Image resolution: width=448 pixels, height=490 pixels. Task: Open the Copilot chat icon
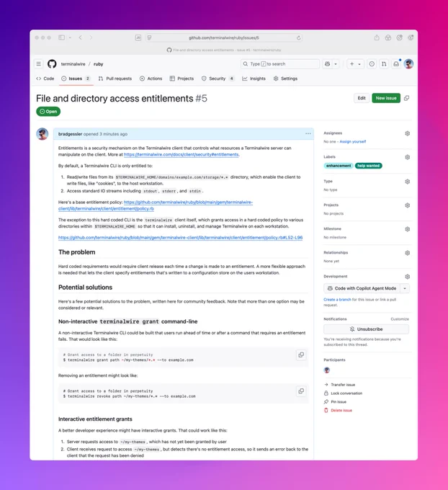[x=327, y=63]
